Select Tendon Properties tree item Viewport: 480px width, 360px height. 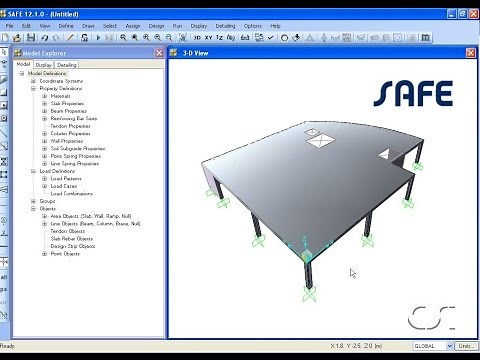pyautogui.click(x=70, y=126)
